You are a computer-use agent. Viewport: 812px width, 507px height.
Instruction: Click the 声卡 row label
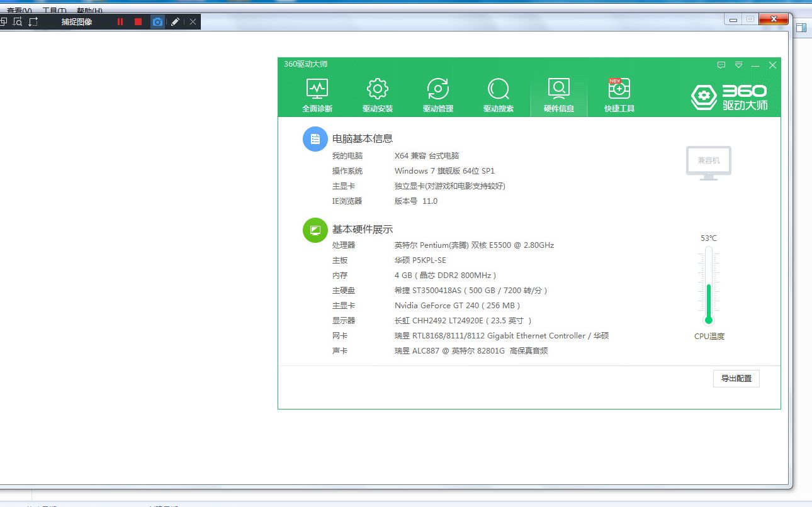pos(340,351)
